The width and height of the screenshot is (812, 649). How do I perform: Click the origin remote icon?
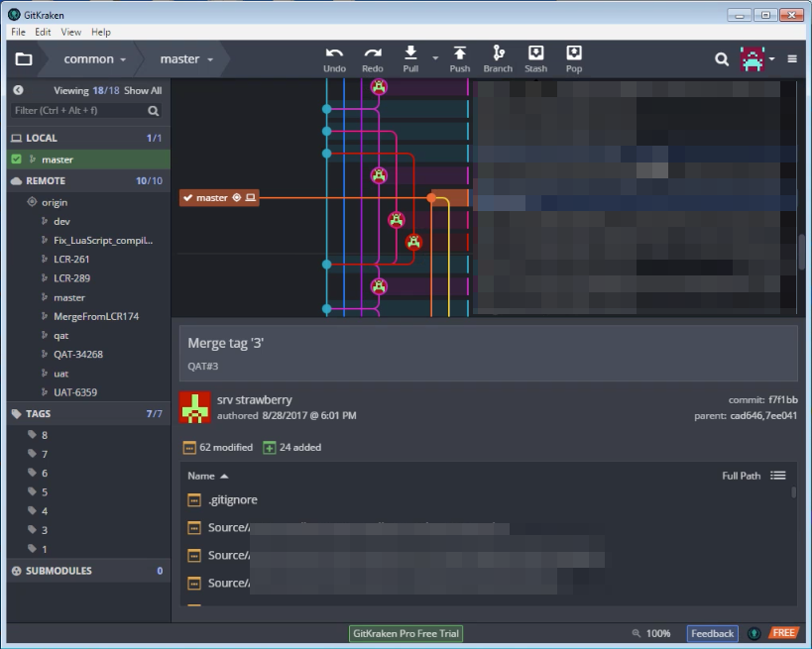[x=32, y=202]
